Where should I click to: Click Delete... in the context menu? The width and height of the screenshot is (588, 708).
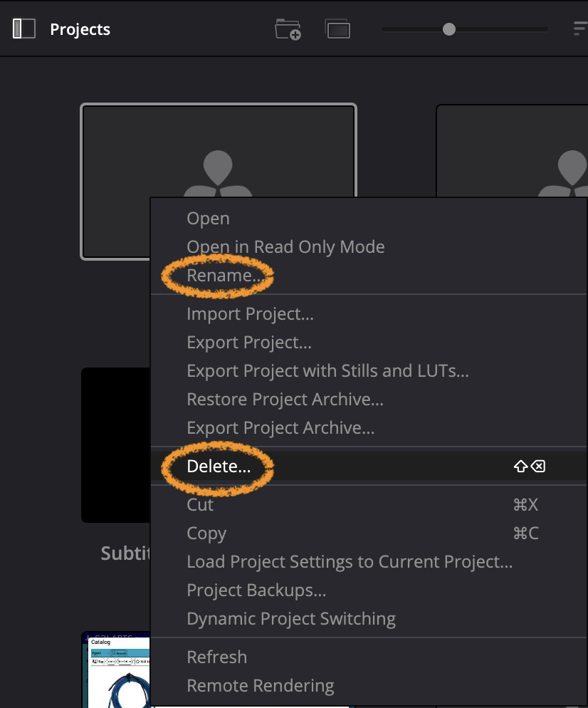tap(219, 467)
